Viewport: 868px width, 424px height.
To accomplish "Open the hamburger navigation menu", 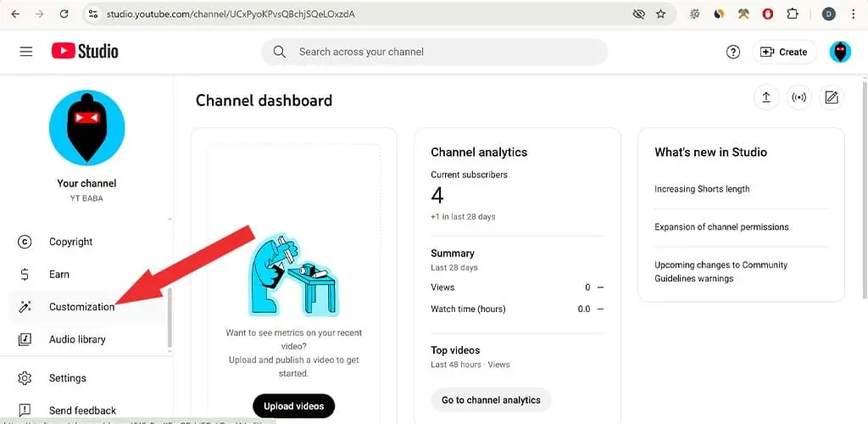I will [x=26, y=52].
